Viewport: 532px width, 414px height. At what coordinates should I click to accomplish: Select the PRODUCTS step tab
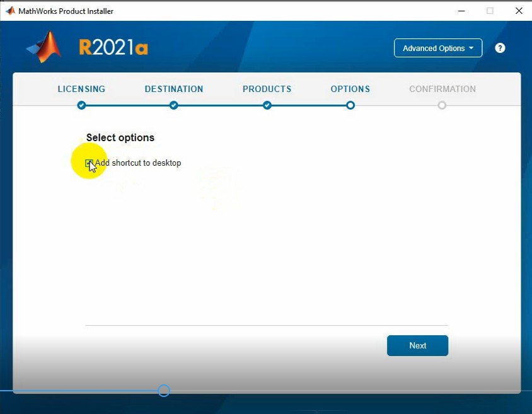coord(267,89)
